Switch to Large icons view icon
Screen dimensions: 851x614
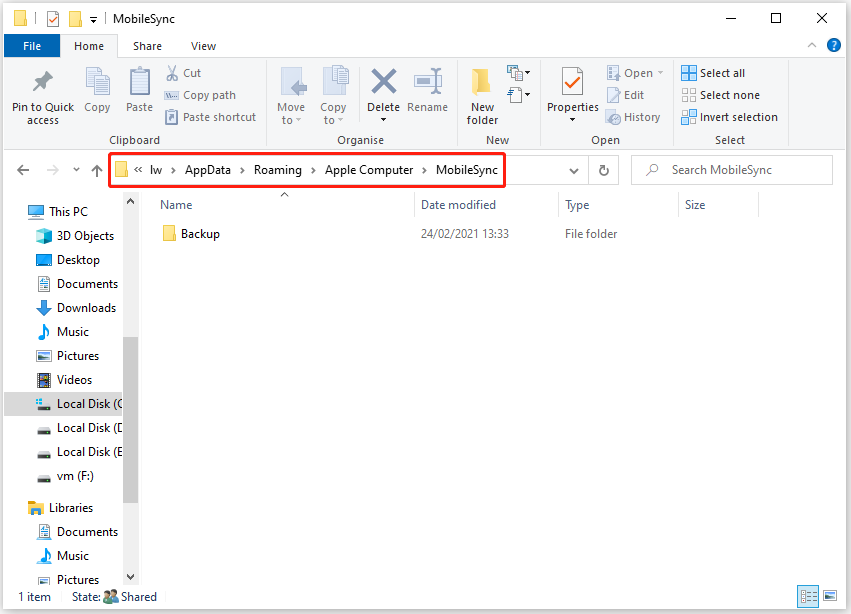point(830,597)
